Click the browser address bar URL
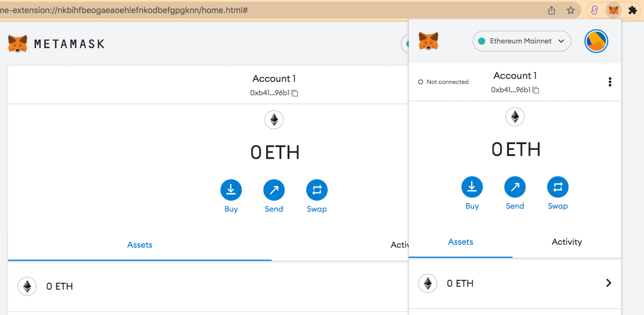Image resolution: width=644 pixels, height=315 pixels. tap(124, 10)
